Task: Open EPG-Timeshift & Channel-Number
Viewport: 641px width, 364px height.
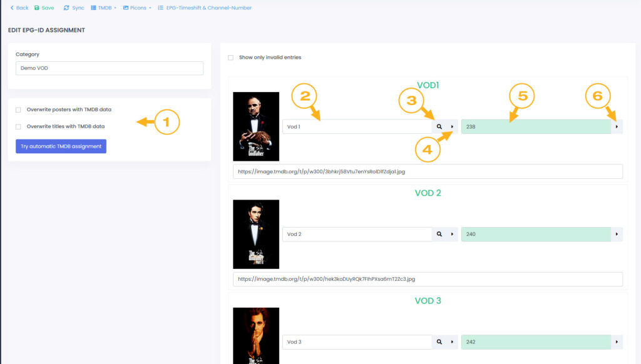Action: pyautogui.click(x=205, y=8)
